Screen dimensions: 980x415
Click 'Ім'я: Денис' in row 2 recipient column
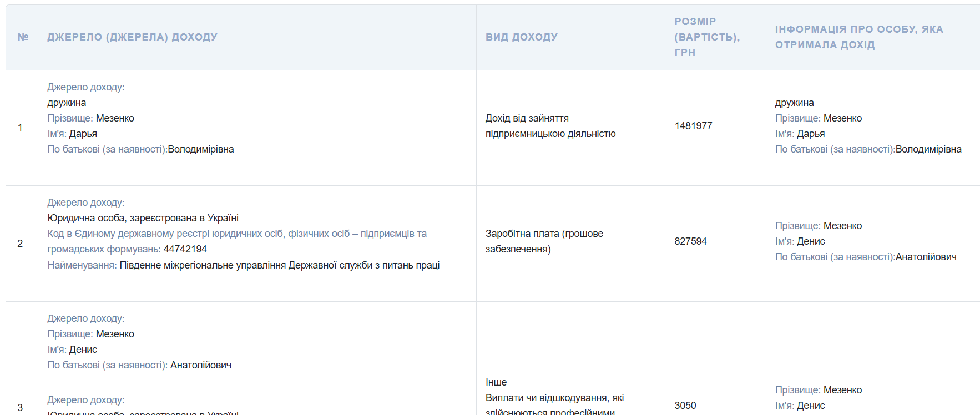point(800,241)
